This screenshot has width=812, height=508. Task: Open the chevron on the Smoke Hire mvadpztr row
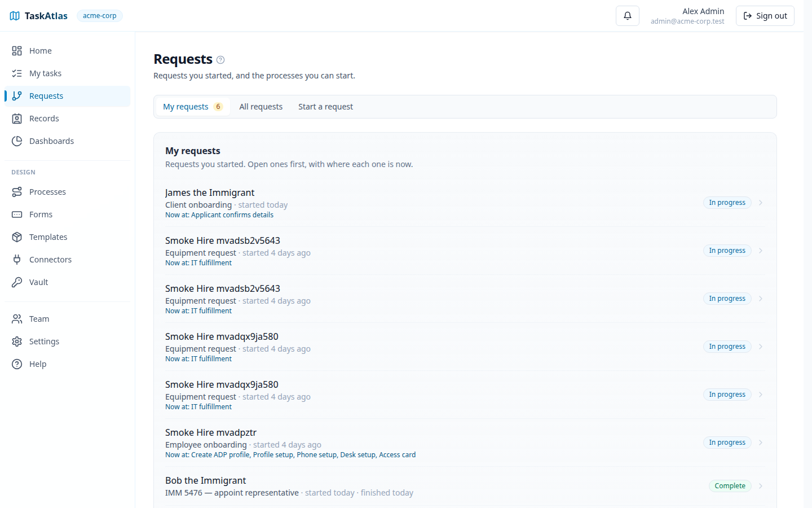point(761,443)
